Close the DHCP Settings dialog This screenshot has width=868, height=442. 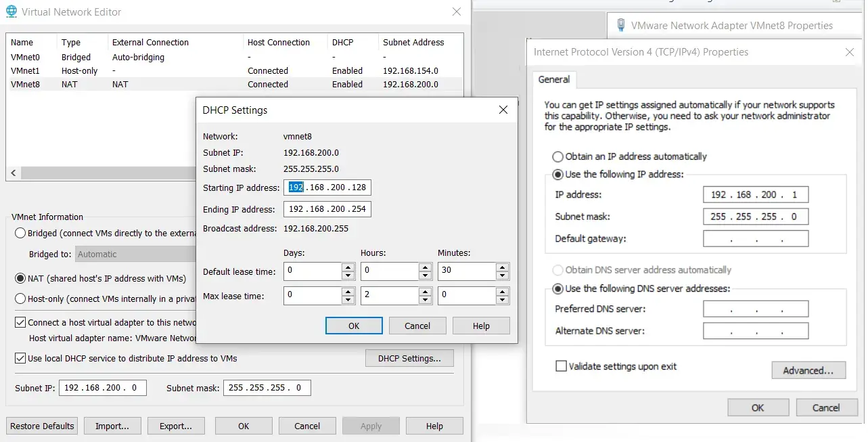(503, 110)
